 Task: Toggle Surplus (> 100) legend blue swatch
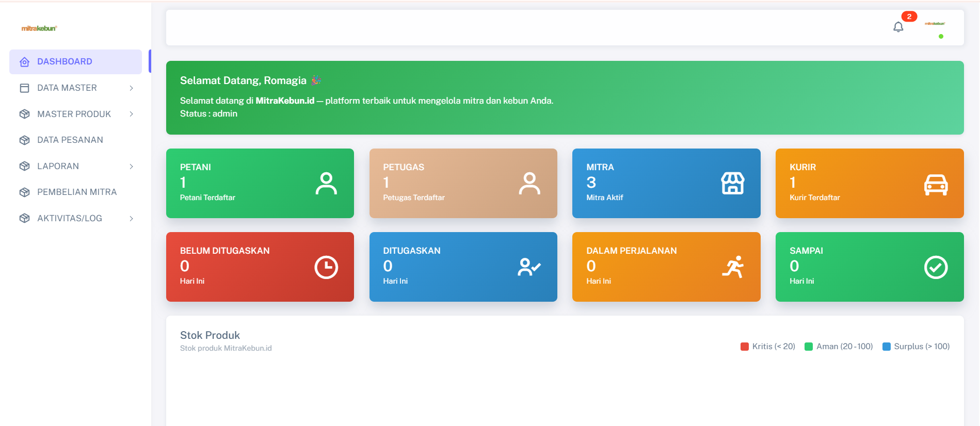(x=887, y=347)
